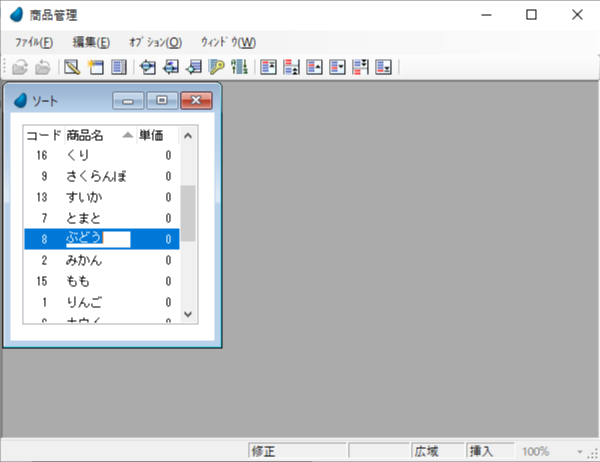Click the new window icon with star
This screenshot has height=462, width=600.
95,68
